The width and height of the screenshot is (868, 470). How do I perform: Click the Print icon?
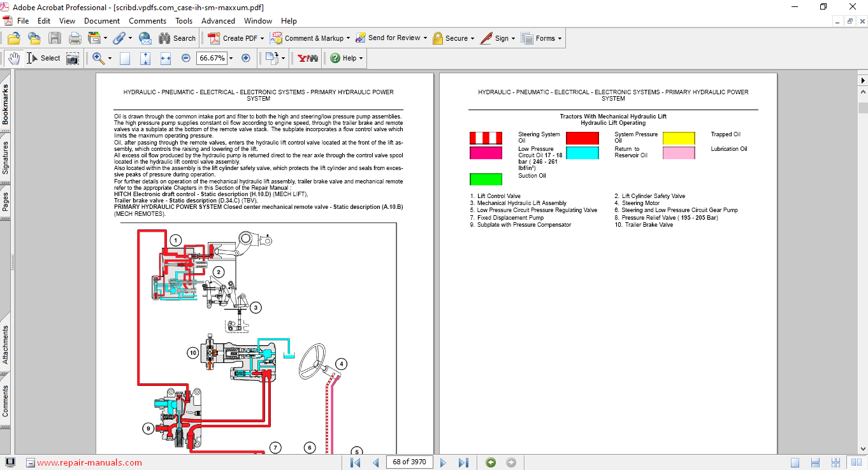[x=74, y=38]
